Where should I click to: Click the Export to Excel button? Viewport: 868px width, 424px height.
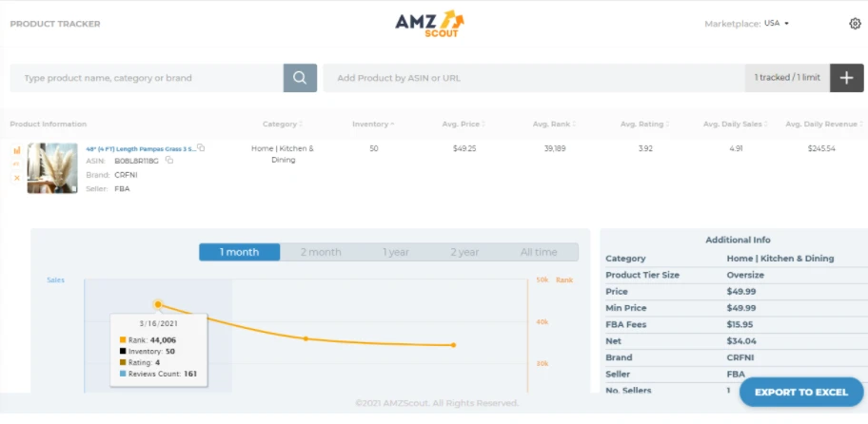pyautogui.click(x=801, y=392)
